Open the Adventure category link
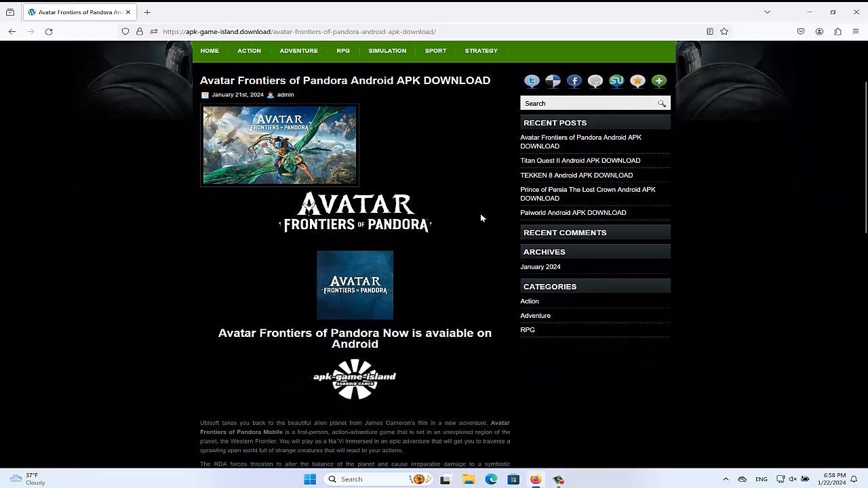Image resolution: width=868 pixels, height=488 pixels. click(535, 316)
